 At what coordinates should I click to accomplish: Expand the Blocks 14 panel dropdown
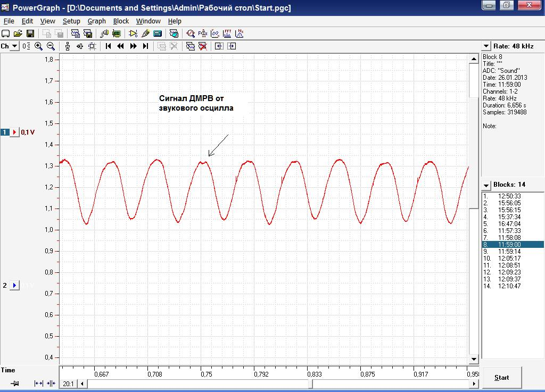coord(485,185)
